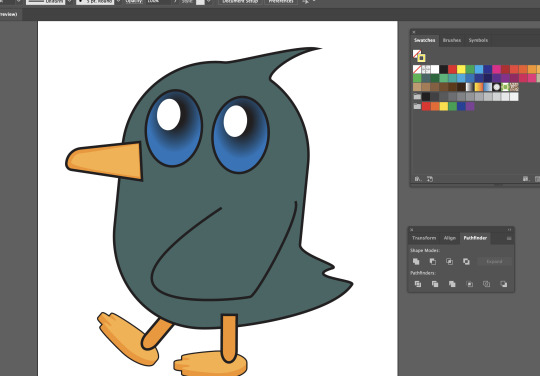This screenshot has width=540, height=376.
Task: Select the yellow-orange gradient swatch
Action: click(479, 87)
